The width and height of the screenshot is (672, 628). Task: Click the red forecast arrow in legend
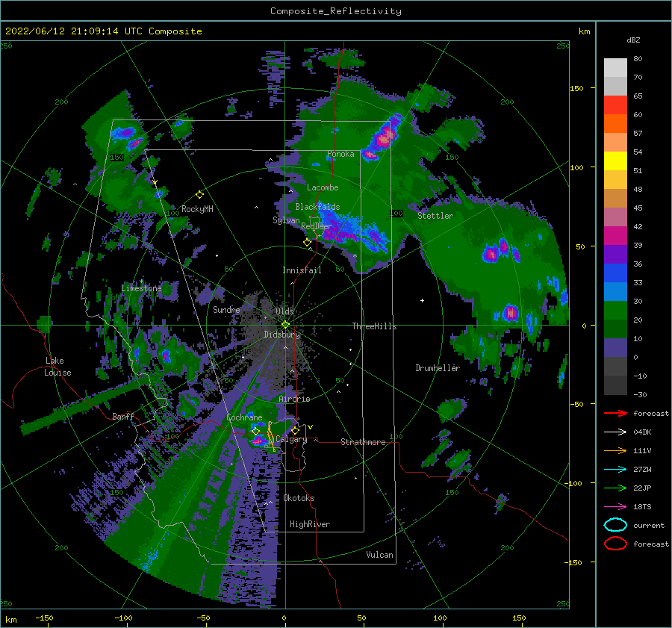click(x=615, y=413)
